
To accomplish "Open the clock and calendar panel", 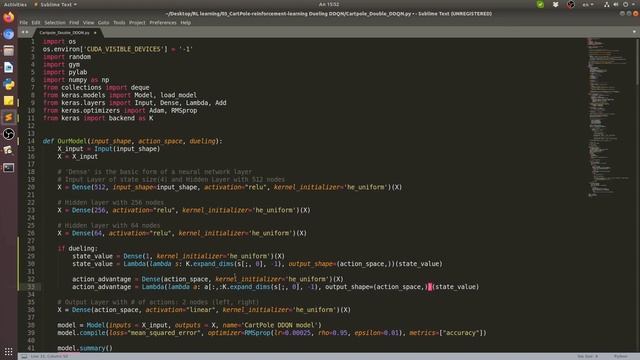I will [329, 4].
